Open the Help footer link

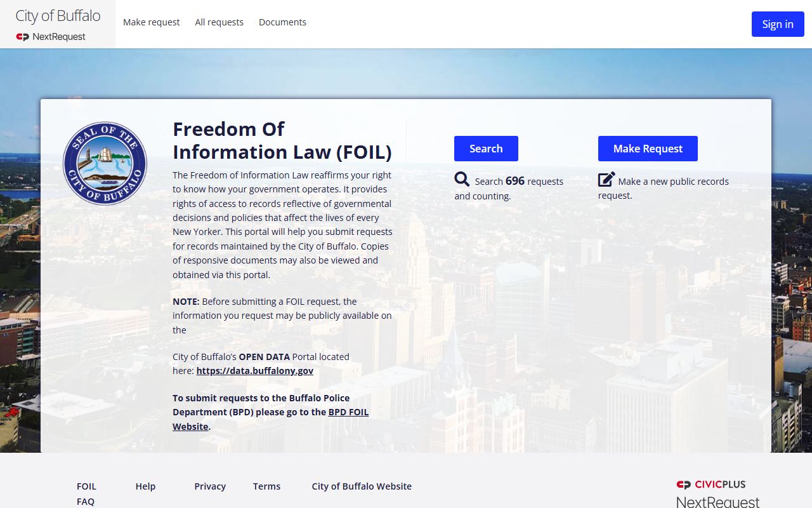pyautogui.click(x=145, y=486)
